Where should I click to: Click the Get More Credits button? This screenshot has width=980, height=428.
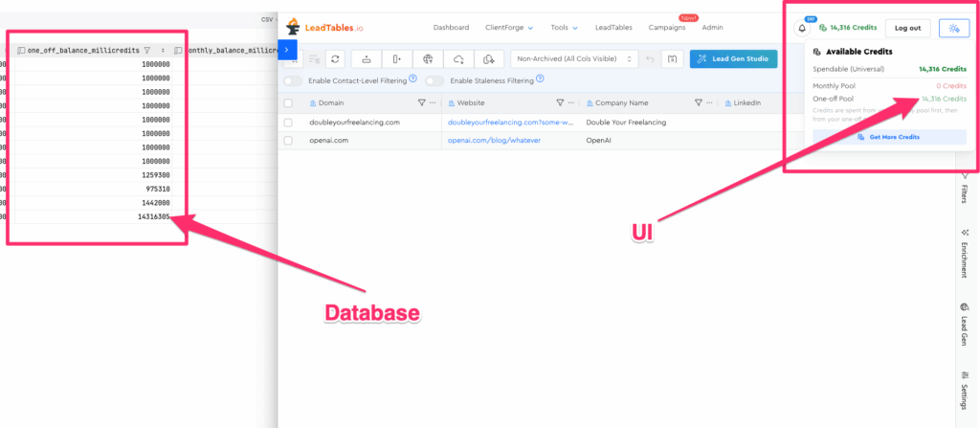click(889, 137)
